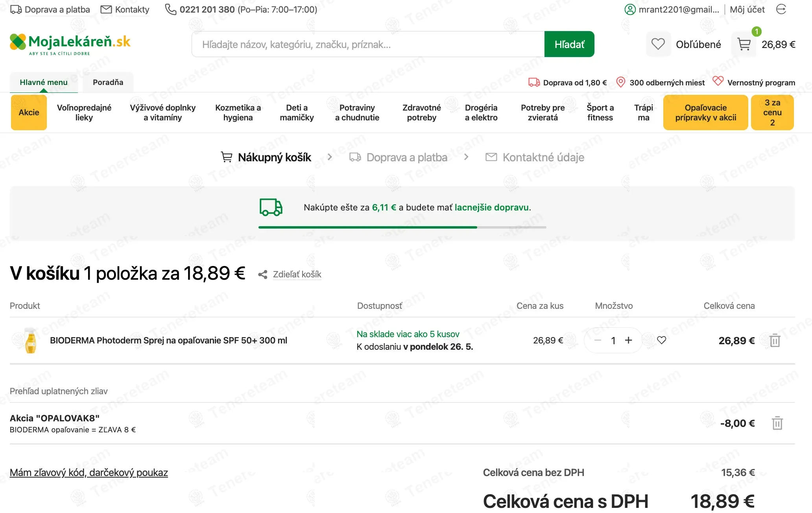Switch to Poradňa tab

coord(108,82)
